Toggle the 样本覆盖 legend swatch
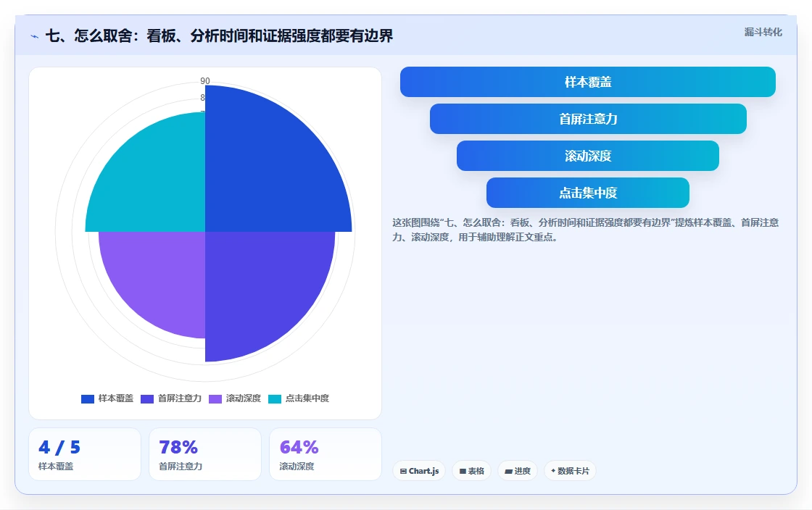 (x=88, y=398)
